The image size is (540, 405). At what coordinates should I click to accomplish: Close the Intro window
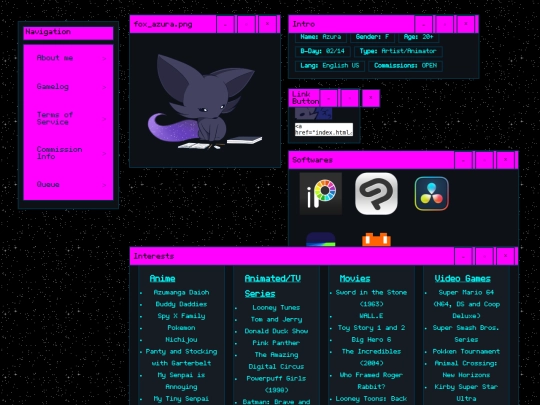point(466,24)
